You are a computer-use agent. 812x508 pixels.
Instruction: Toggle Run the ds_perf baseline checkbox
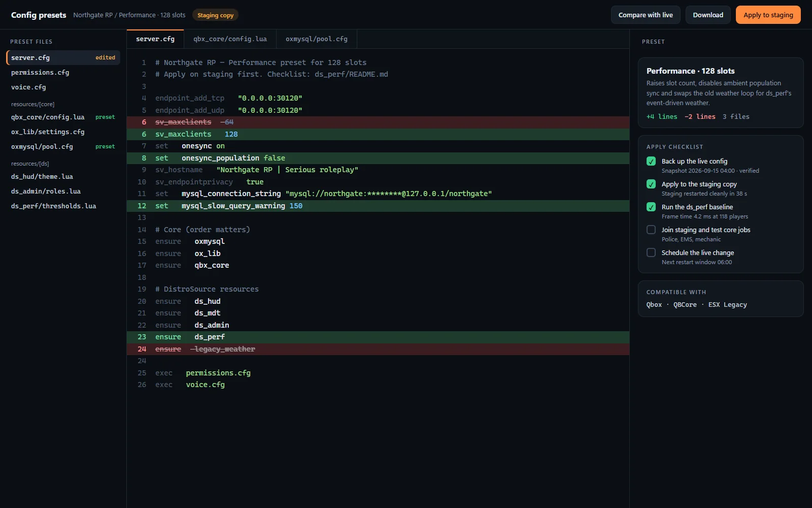pos(651,207)
